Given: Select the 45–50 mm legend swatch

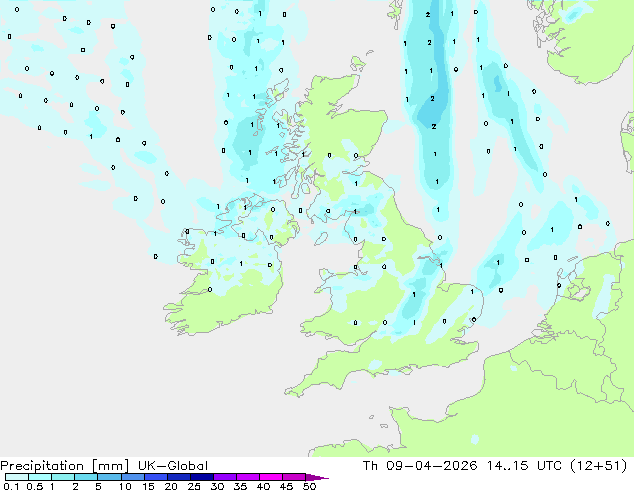Looking at the screenshot, I should pyautogui.click(x=294, y=477).
